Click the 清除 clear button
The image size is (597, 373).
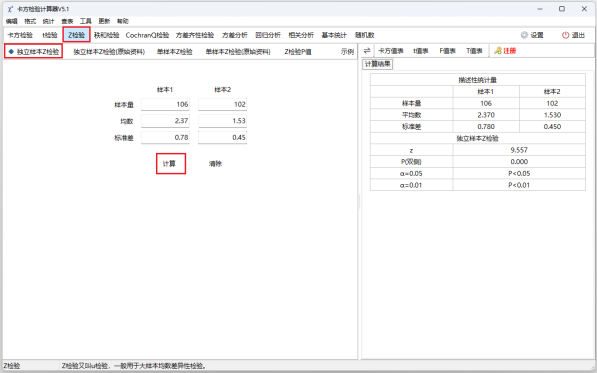coord(215,164)
